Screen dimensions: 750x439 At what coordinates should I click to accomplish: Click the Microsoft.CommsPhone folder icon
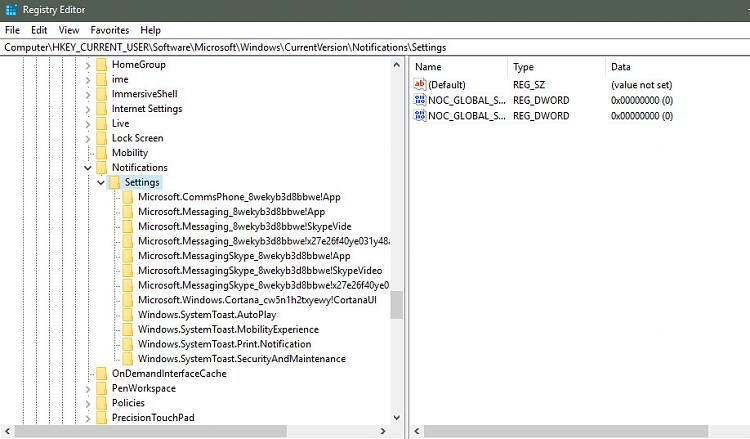coord(128,197)
